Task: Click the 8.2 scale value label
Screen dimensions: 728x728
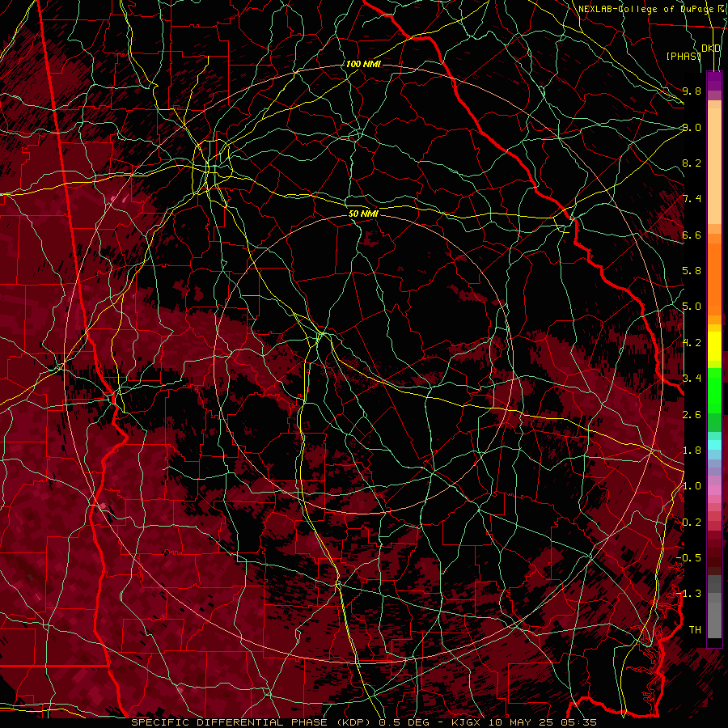Action: [x=692, y=163]
